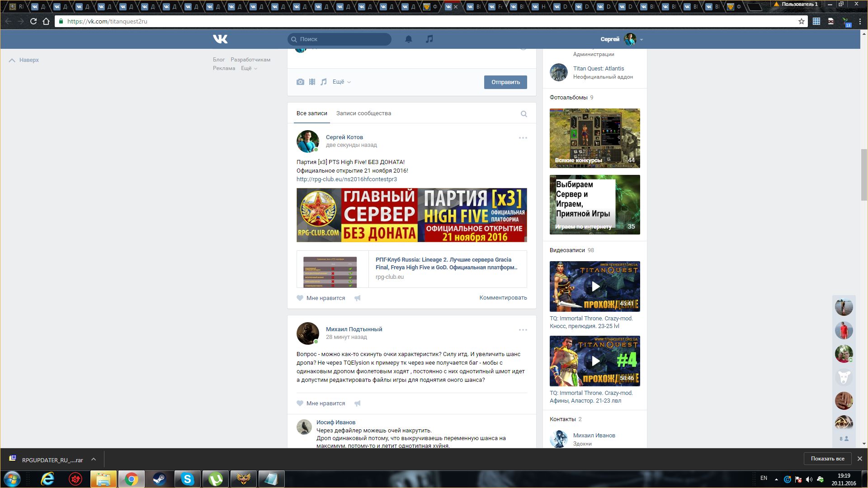Open the rpg-club.eu contest link
The image size is (868, 488).
click(346, 179)
